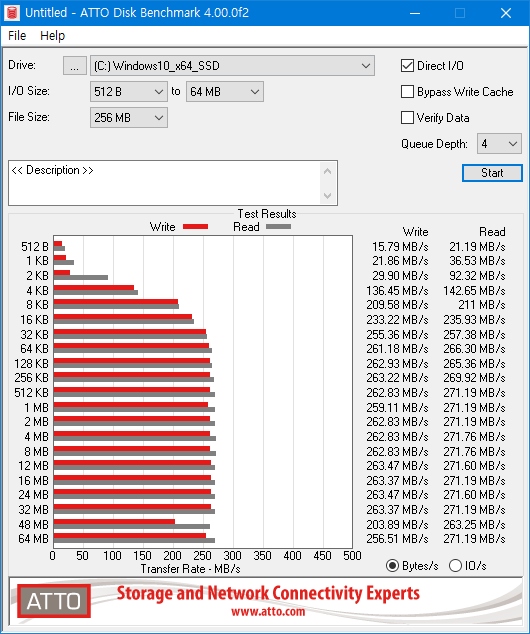This screenshot has width=530, height=634.
Task: Click the ATTO app icon in title bar
Action: click(12, 13)
